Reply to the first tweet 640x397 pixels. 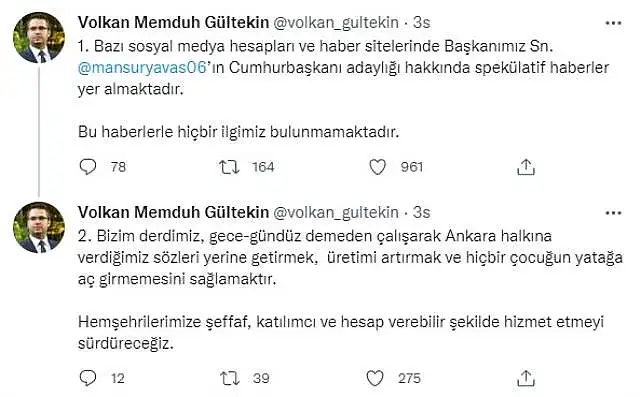[x=88, y=167]
